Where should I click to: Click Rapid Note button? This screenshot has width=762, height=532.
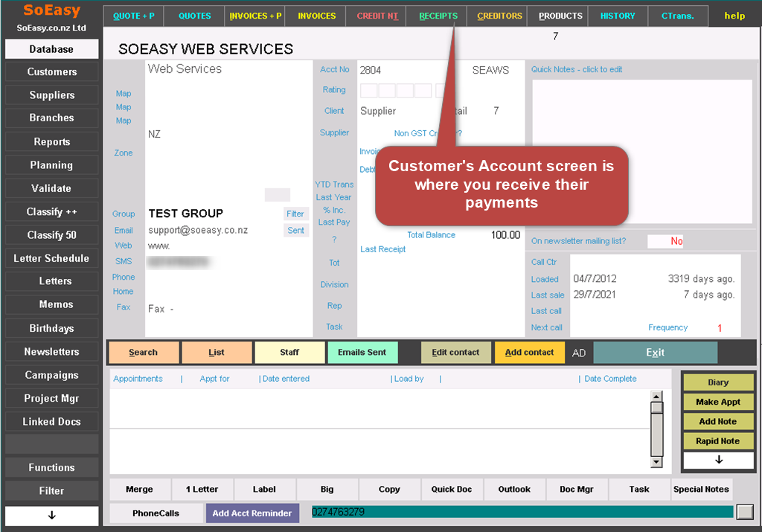(x=718, y=441)
